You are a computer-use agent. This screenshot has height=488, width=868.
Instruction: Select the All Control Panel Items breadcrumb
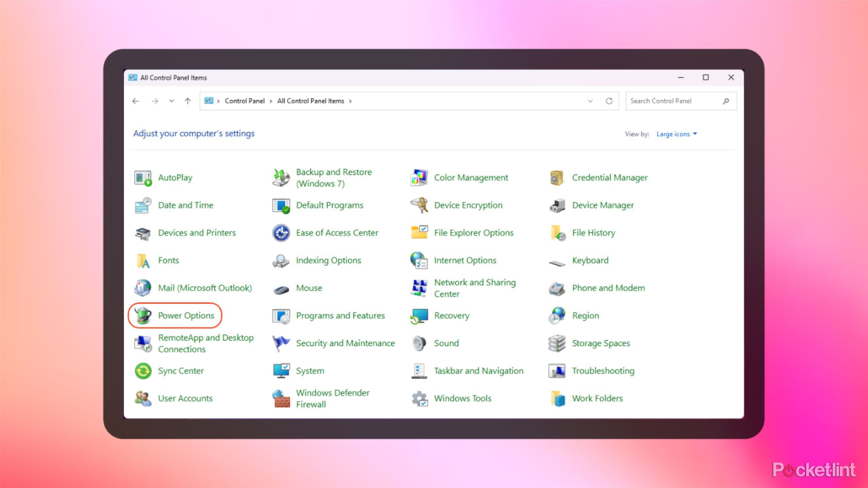[311, 101]
